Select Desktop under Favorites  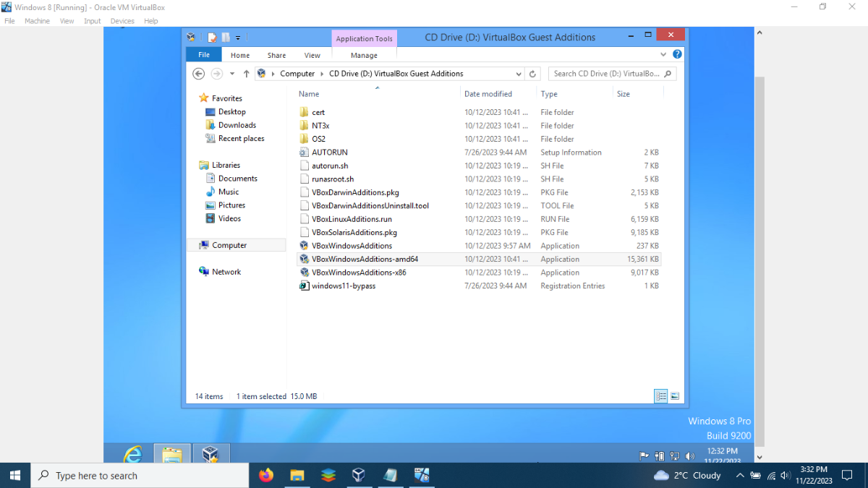pos(232,112)
